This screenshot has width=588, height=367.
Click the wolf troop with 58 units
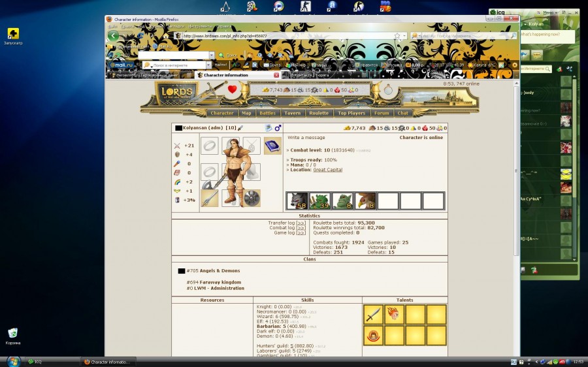click(x=297, y=201)
